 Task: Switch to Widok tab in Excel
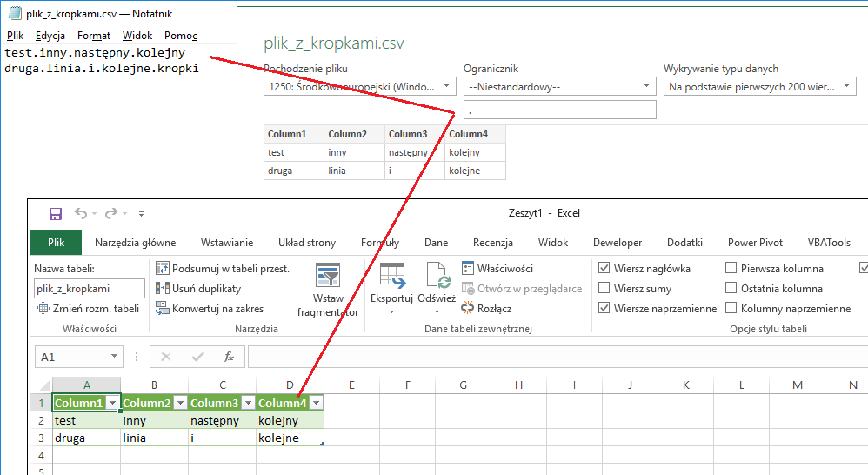tap(553, 243)
